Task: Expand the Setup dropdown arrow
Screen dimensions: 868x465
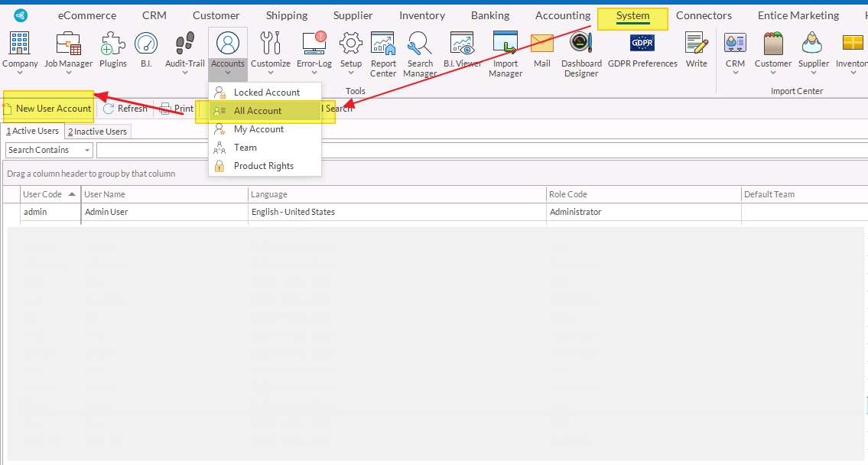Action: pos(351,74)
